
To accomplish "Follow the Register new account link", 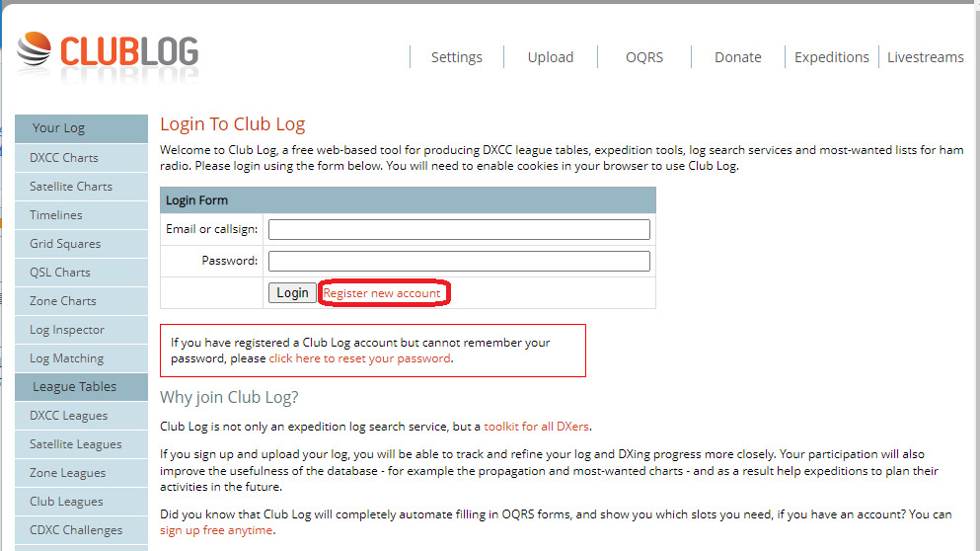I will [381, 293].
